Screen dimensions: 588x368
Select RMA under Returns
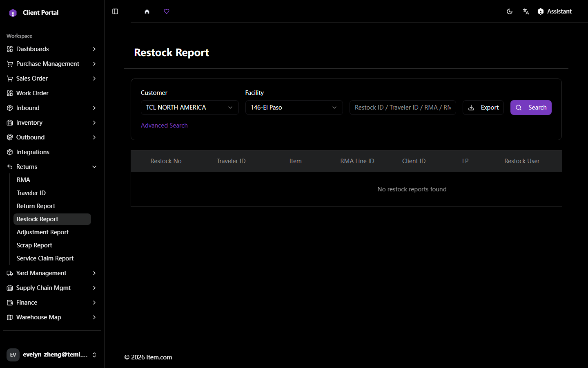(x=52, y=180)
